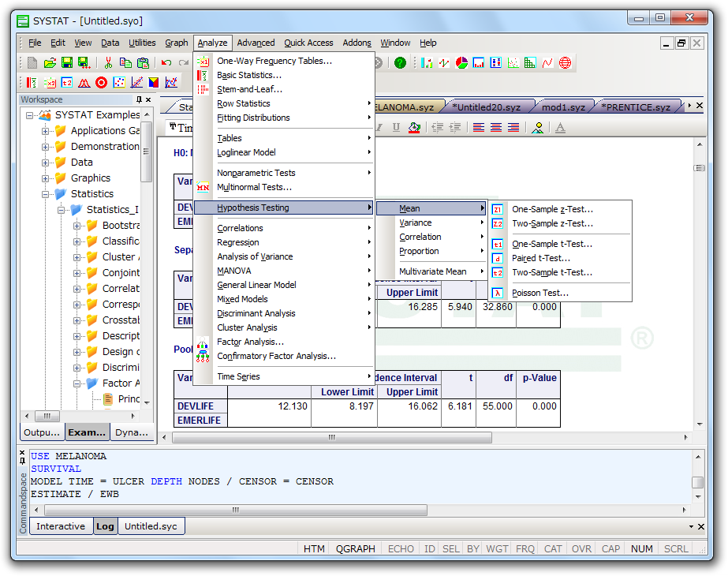Collapse the SYSTAT Examples tree root
The image size is (728, 576).
[x=30, y=115]
